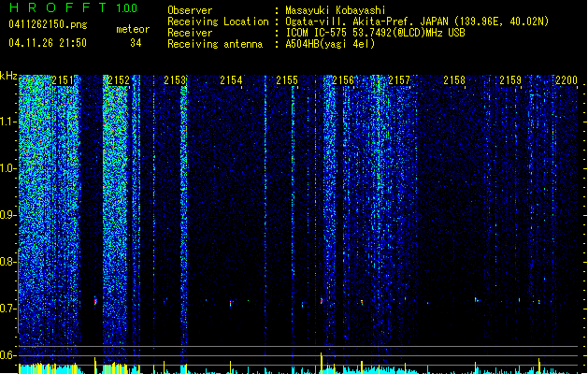Viewport: 588px width, 374px height.
Task: Select the filename 0411262150.png
Action: point(48,24)
